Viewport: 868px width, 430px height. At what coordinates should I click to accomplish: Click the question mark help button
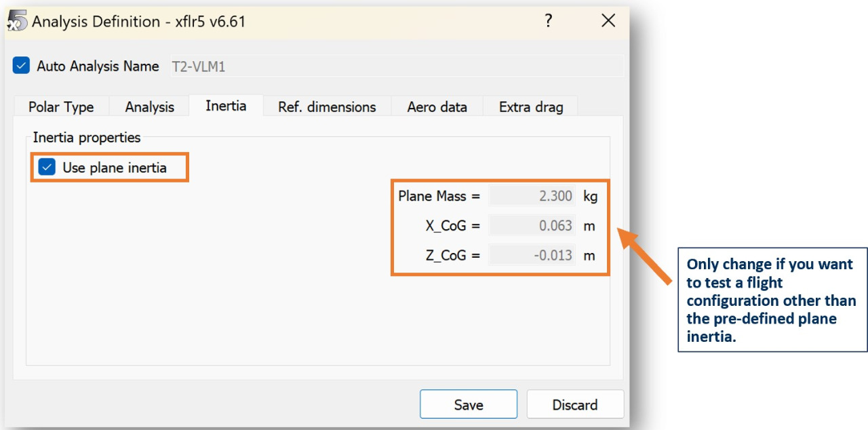[x=549, y=21]
